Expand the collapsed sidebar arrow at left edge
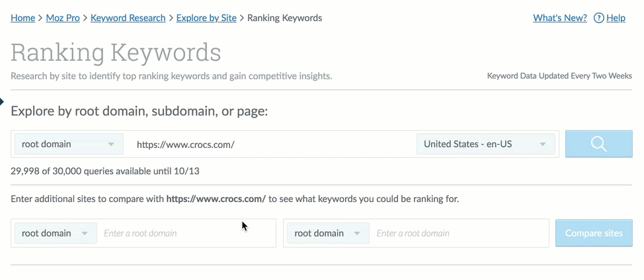Screen dimensions: 644x280 (x=2, y=102)
